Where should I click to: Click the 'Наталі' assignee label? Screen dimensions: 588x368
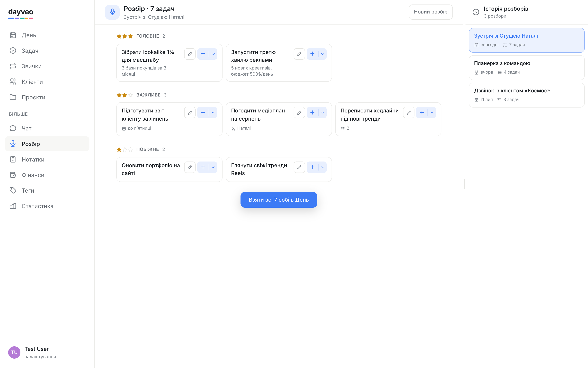click(x=241, y=128)
